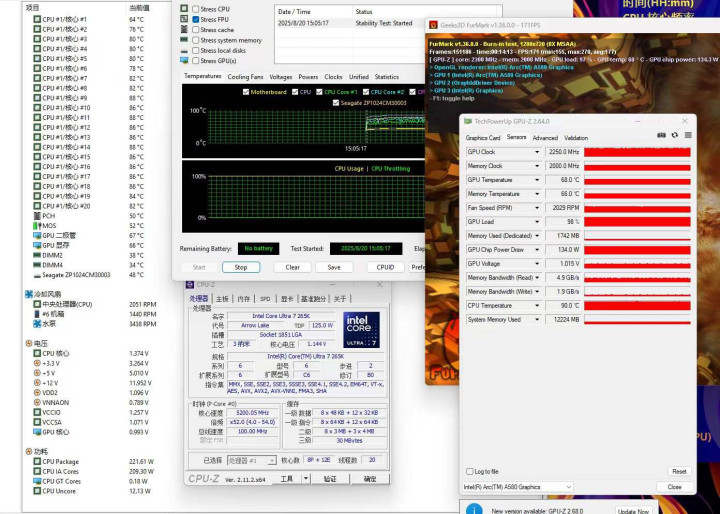
Task: Click the monitor icon beside Stress GPU(s)
Action: click(x=184, y=60)
